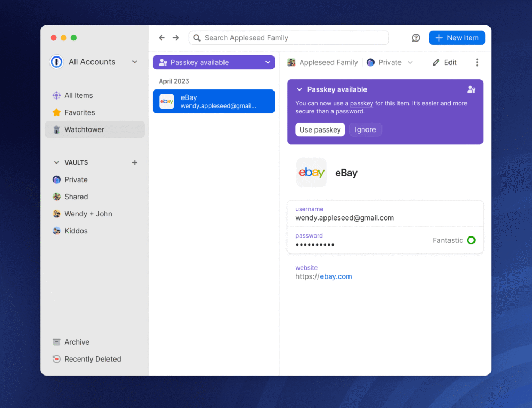
Task: Dismiss the passkey suggestion with Ignore
Action: tap(365, 129)
